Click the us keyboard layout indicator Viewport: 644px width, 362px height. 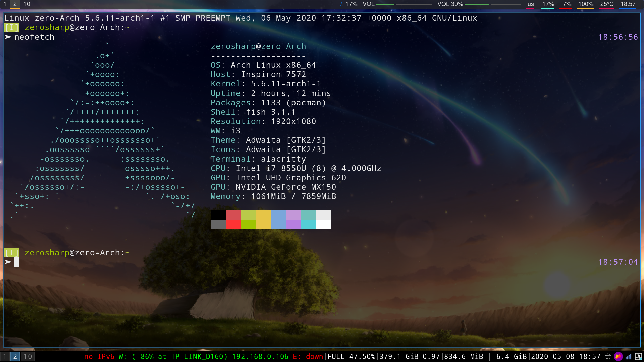click(x=530, y=4)
